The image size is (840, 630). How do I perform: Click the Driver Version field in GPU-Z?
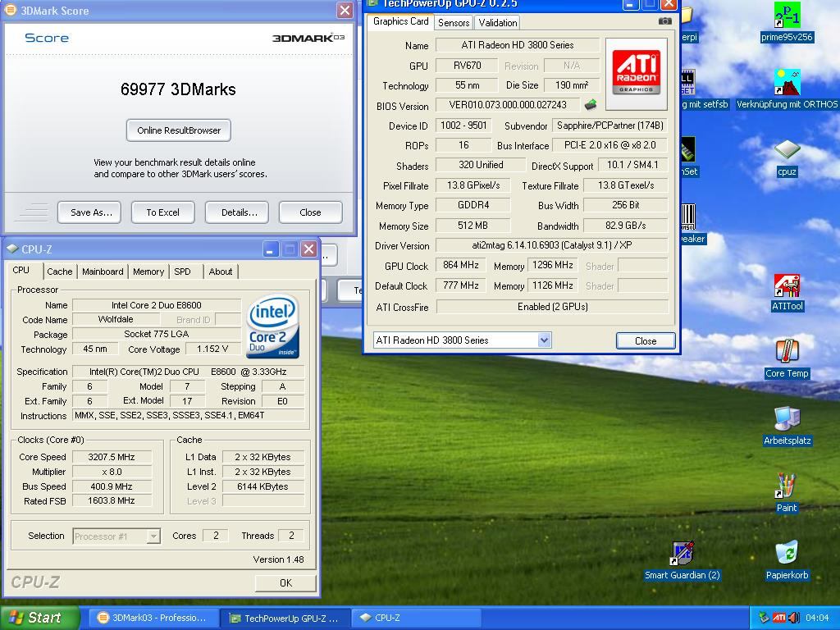(x=552, y=245)
